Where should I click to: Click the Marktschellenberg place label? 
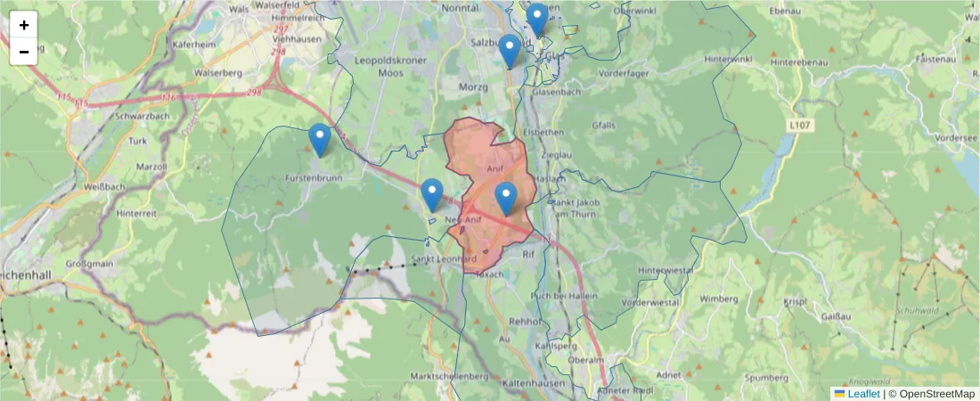coord(449,376)
